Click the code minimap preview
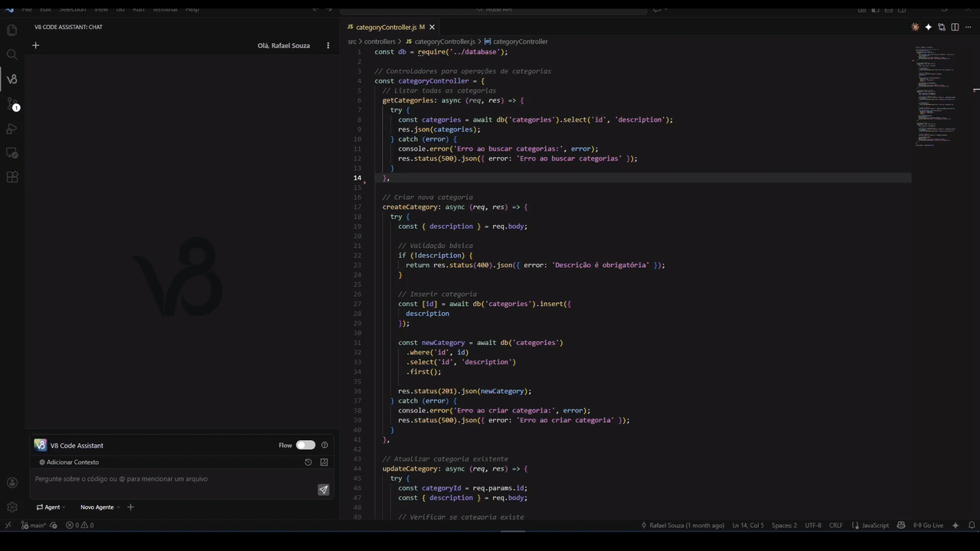 (x=936, y=96)
